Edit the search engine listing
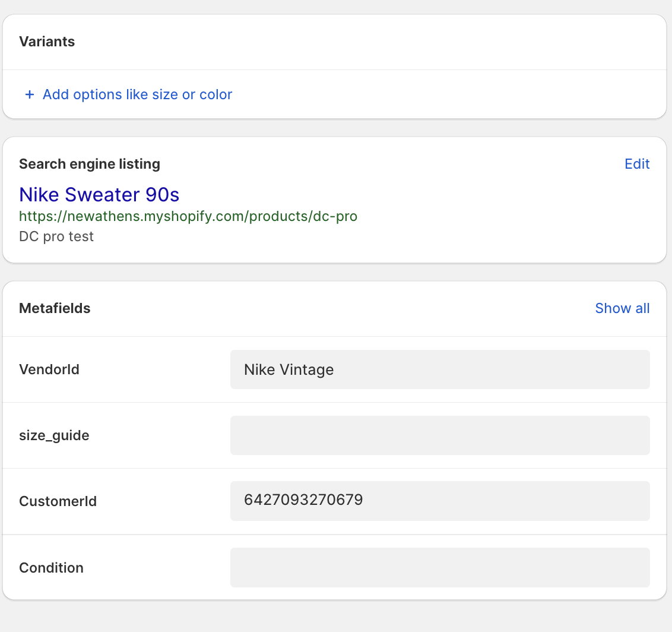Image resolution: width=672 pixels, height=632 pixels. click(637, 164)
